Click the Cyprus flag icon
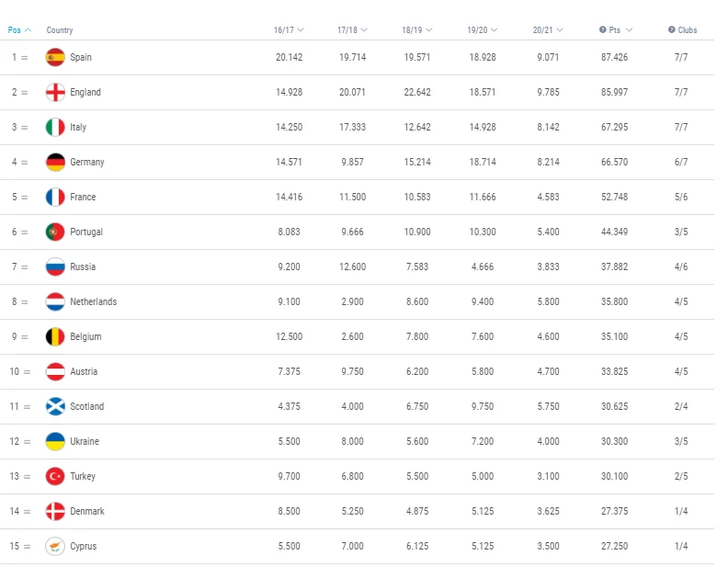This screenshot has height=567, width=728. pyautogui.click(x=55, y=546)
